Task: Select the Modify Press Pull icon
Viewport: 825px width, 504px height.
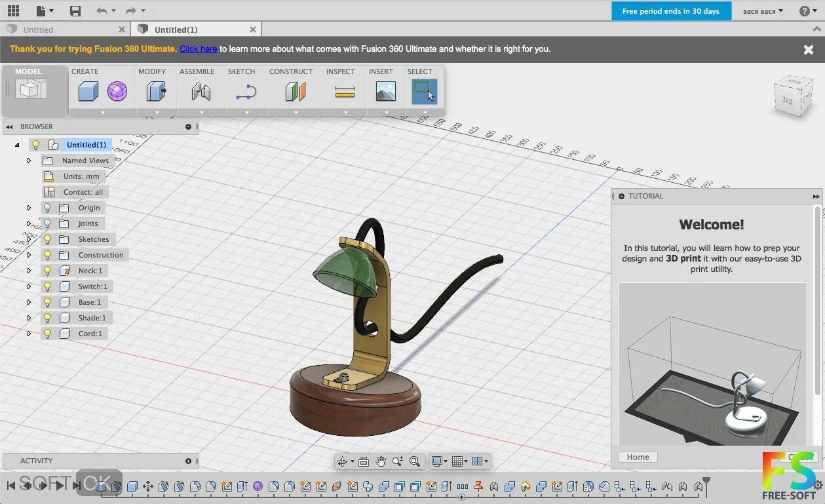Action: click(156, 91)
